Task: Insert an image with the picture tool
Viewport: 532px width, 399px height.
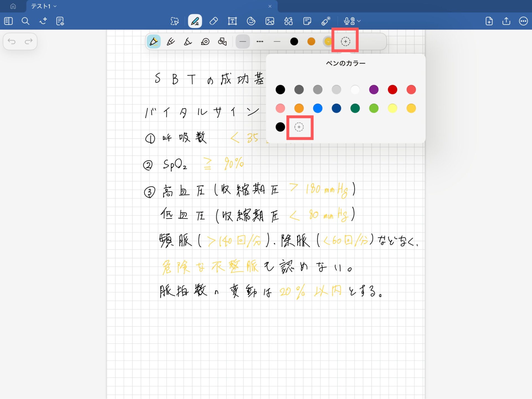Action: (270, 21)
